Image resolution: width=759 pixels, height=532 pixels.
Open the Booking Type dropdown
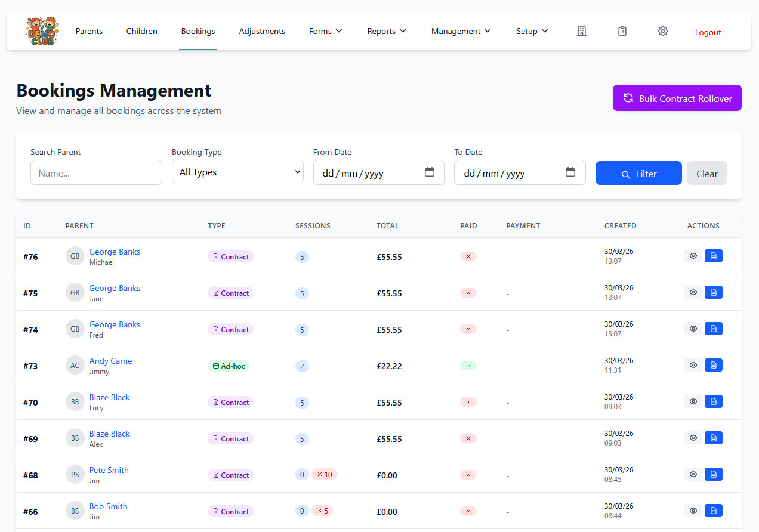coord(237,172)
